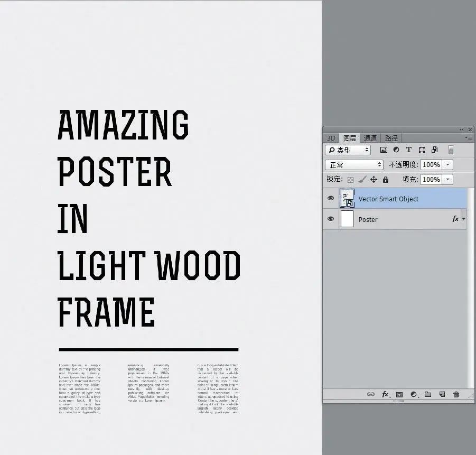Close the layers panel
This screenshot has height=455, width=476.
[x=470, y=129]
